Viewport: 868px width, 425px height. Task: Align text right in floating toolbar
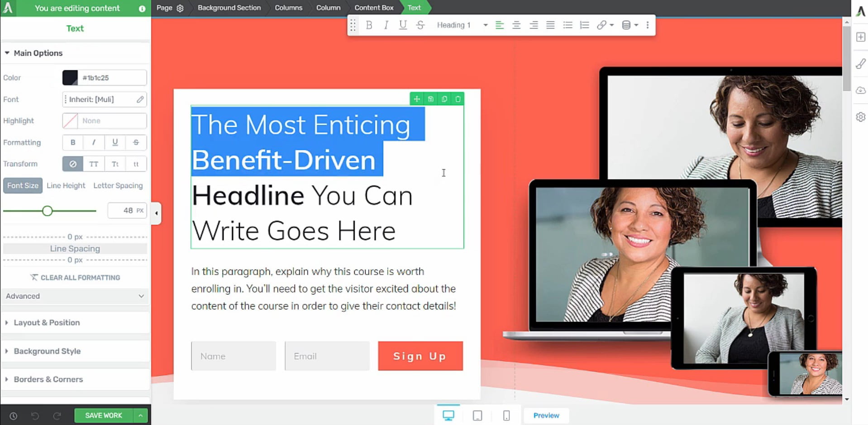coord(534,25)
